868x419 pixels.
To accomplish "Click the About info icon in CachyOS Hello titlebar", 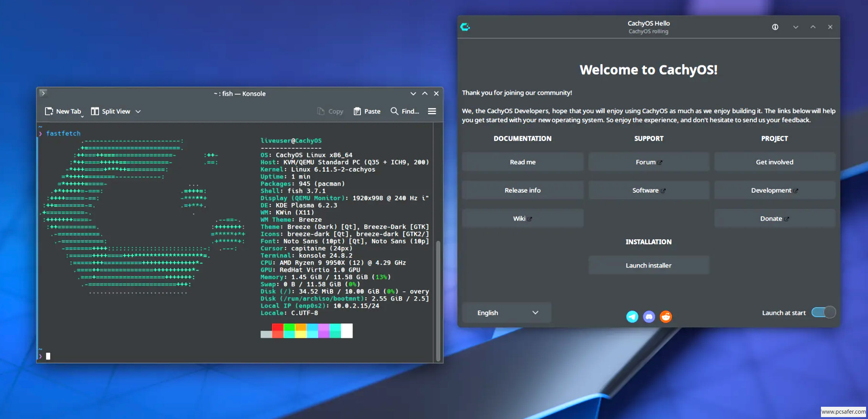I will [775, 27].
